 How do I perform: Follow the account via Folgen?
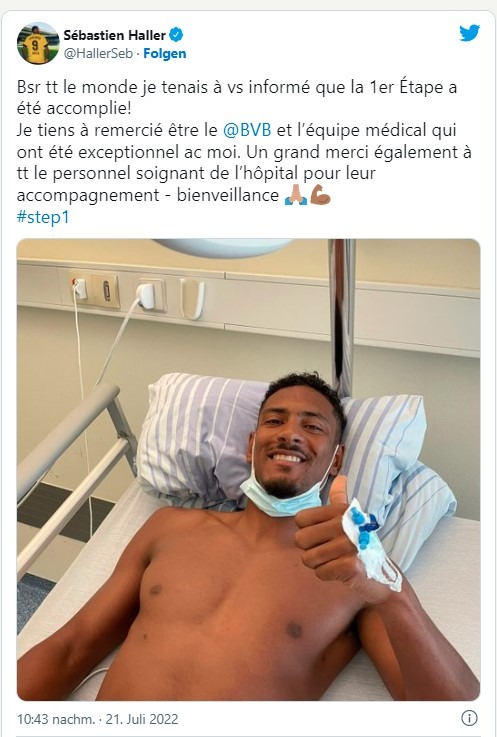coord(165,54)
